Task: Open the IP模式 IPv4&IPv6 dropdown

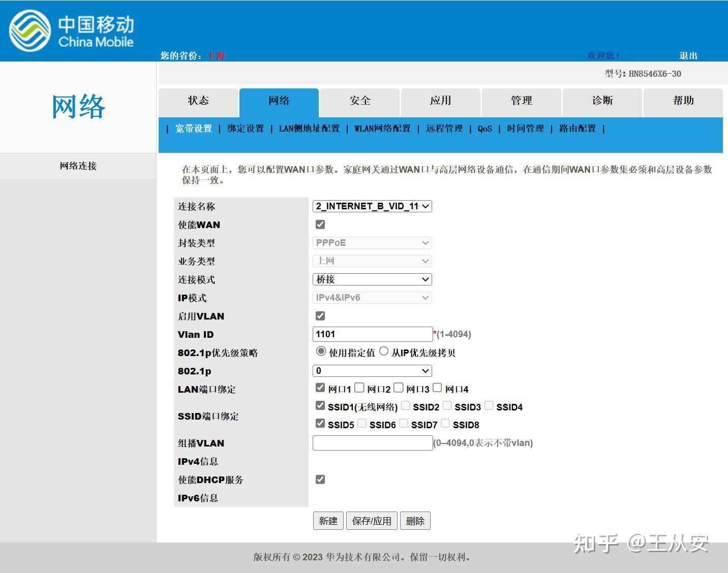Action: 372,298
